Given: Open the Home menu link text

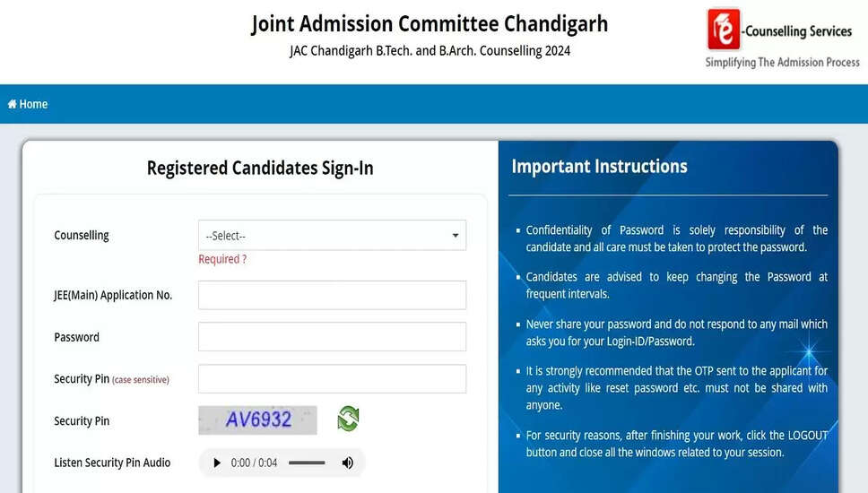Looking at the screenshot, I should (33, 104).
